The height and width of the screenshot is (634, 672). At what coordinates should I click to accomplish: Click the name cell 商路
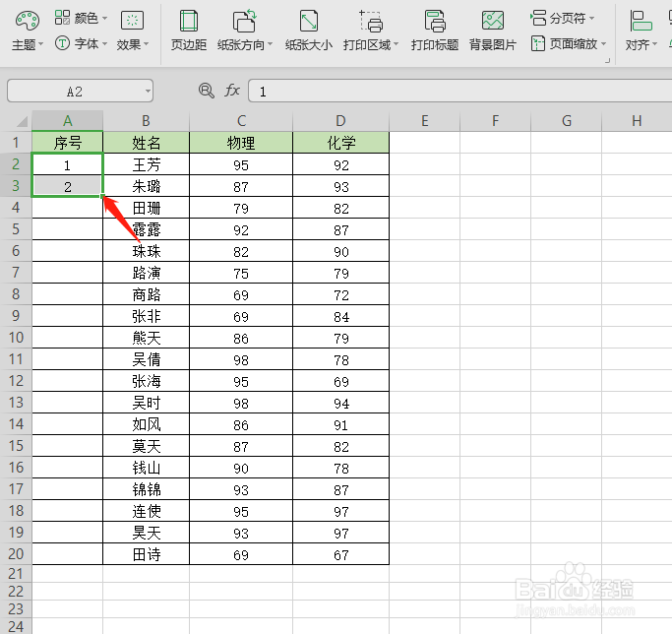coord(147,294)
